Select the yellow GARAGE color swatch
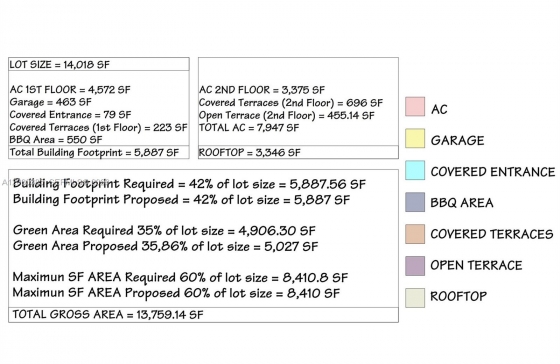This screenshot has height=364, width=560. coord(415,138)
